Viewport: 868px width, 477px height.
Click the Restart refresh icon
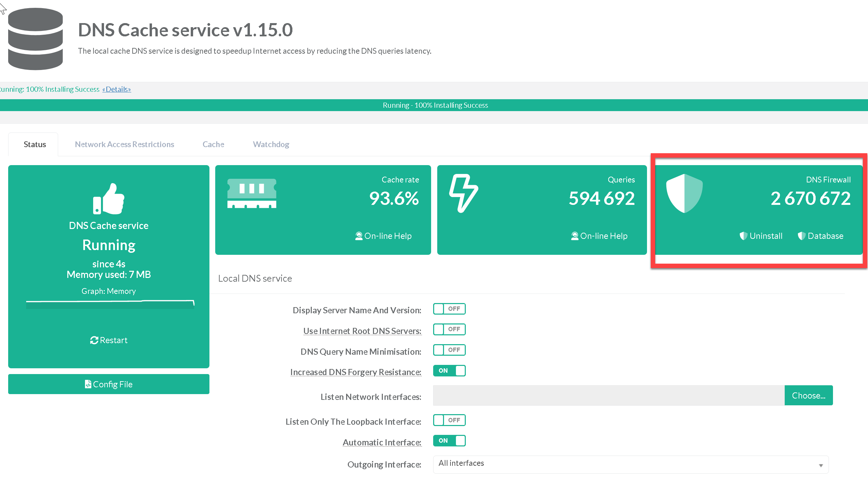(94, 340)
